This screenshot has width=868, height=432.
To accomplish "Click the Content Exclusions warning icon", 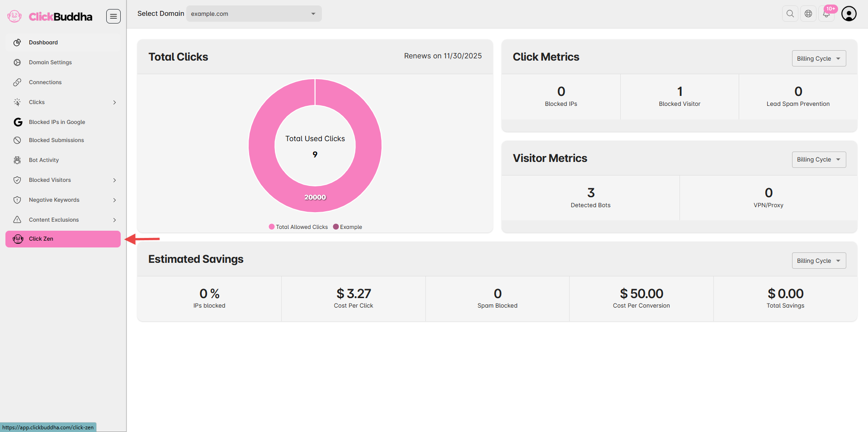I will 17,220.
